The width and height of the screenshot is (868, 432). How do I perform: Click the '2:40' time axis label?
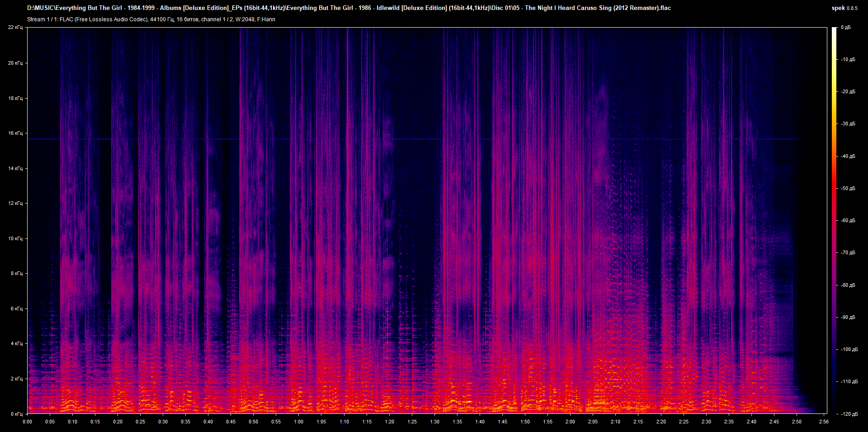click(751, 422)
